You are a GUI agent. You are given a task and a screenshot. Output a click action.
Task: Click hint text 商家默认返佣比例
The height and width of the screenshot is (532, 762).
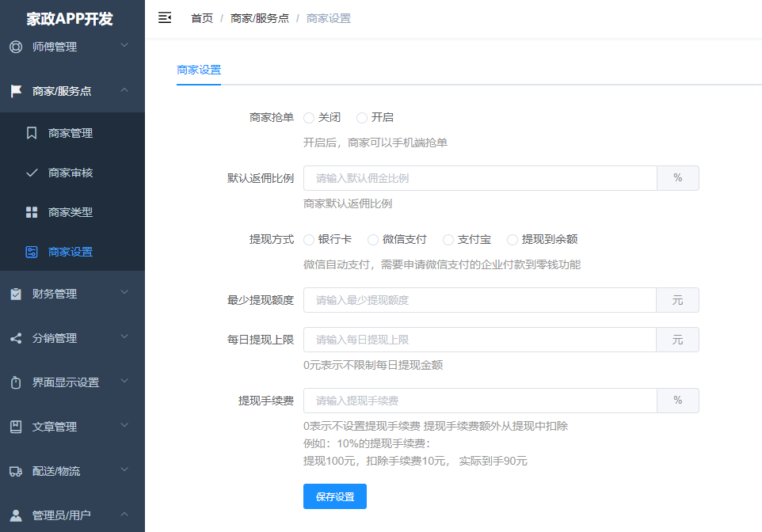(348, 203)
